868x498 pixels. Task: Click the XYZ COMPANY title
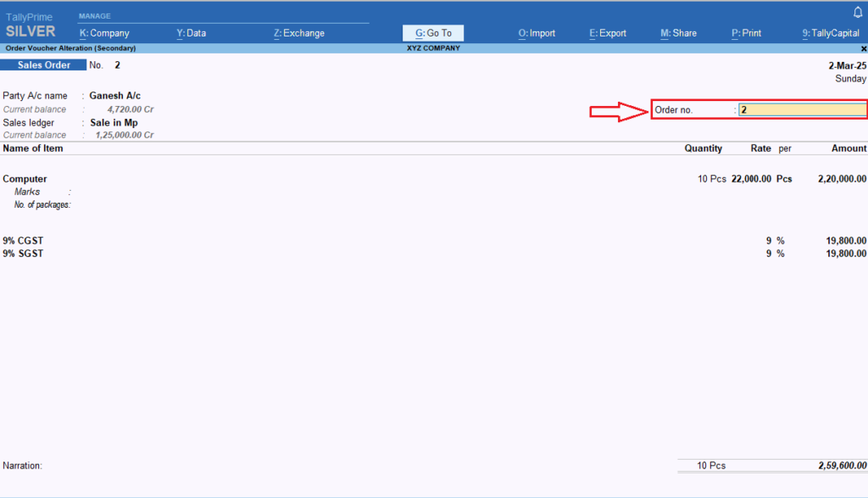tap(433, 48)
